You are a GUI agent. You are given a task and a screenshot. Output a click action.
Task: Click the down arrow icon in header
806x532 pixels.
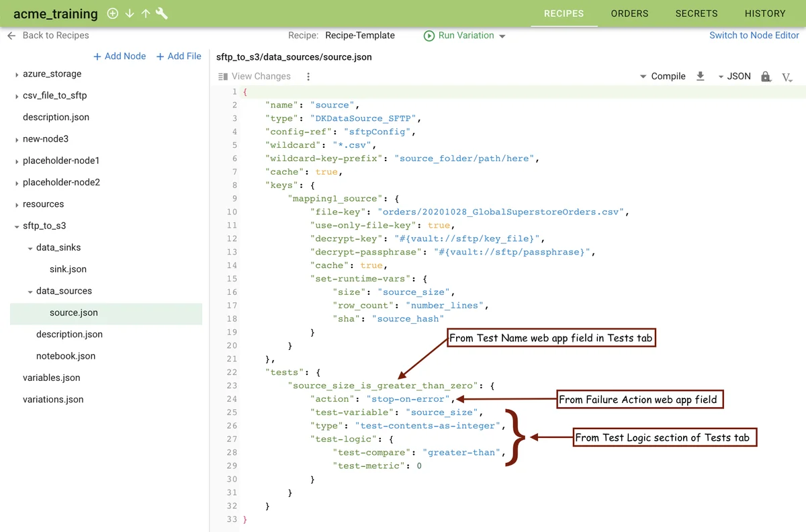tap(130, 13)
